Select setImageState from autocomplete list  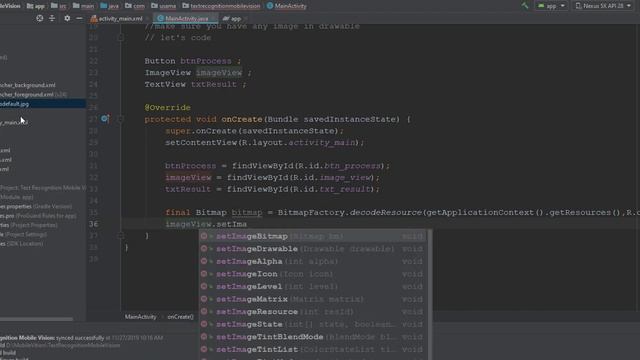313,324
